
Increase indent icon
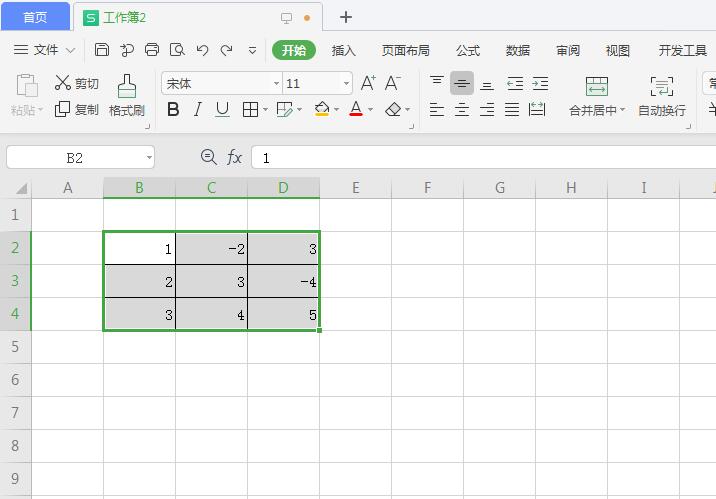[540, 84]
